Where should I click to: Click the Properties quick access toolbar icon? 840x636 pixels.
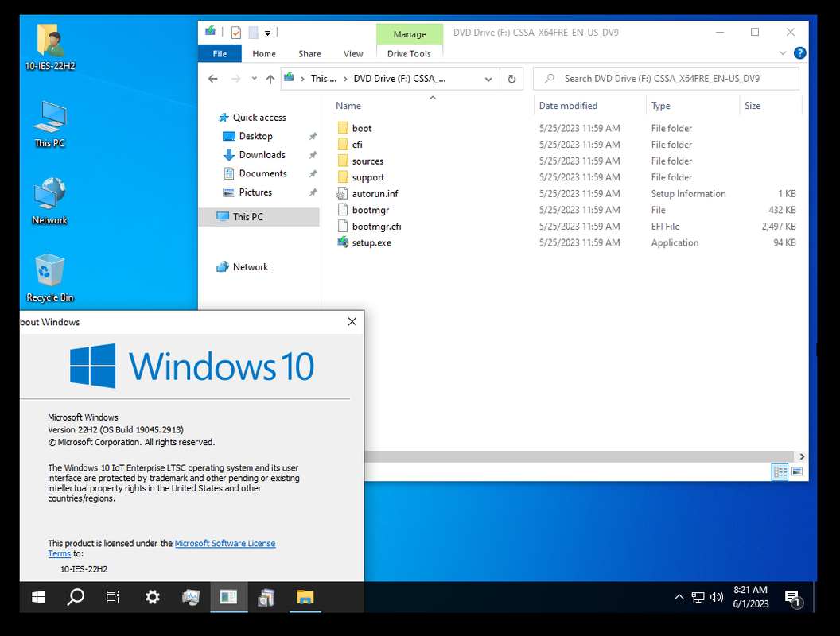coord(235,32)
